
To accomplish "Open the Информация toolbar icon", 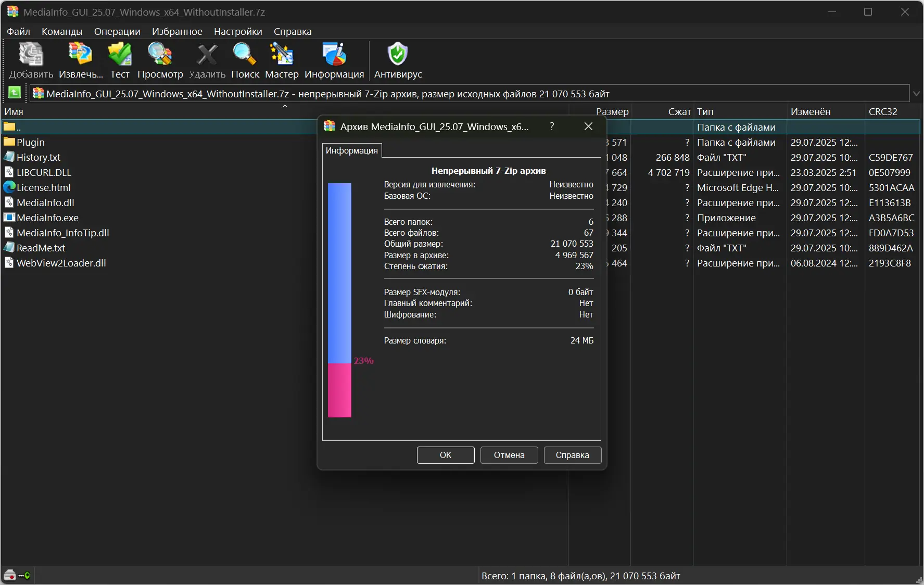I will tap(334, 54).
